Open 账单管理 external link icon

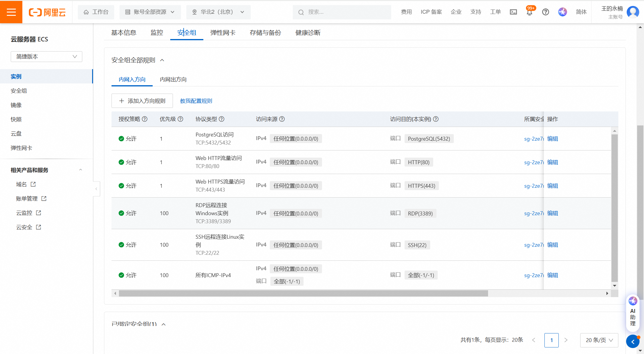point(44,198)
